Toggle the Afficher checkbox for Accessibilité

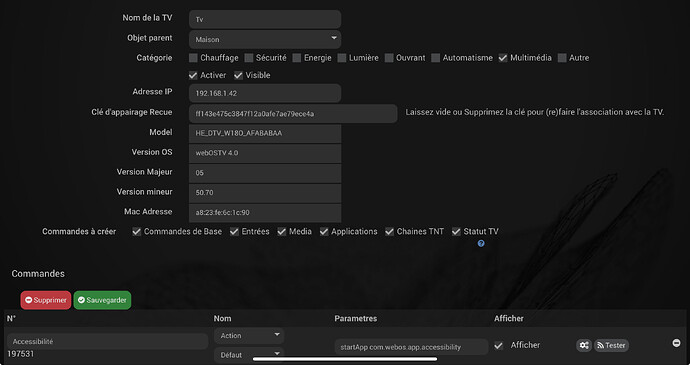[x=498, y=346]
